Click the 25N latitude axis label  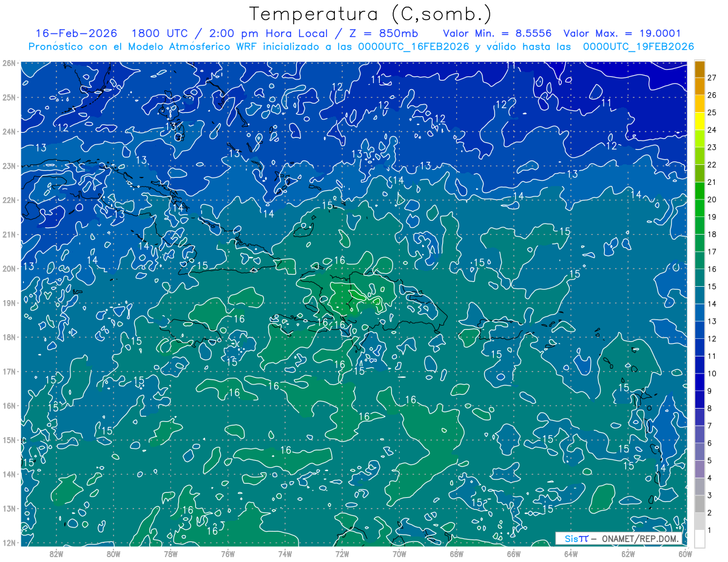click(x=9, y=97)
